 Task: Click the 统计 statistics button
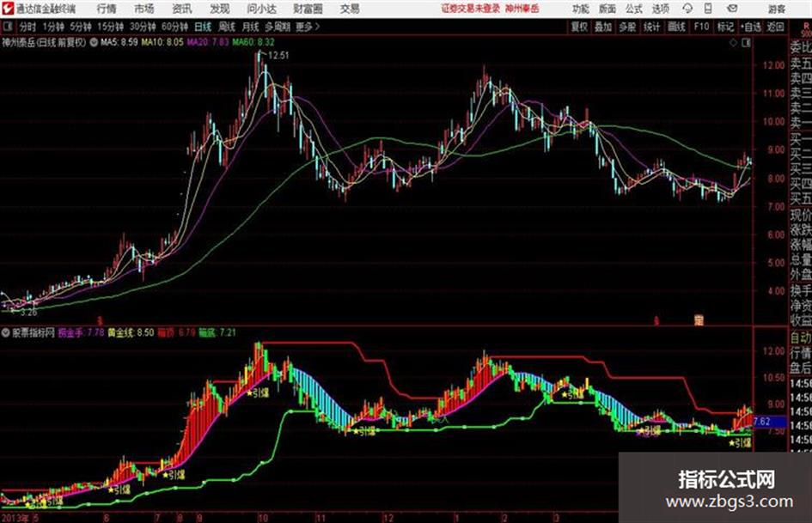tap(651, 27)
